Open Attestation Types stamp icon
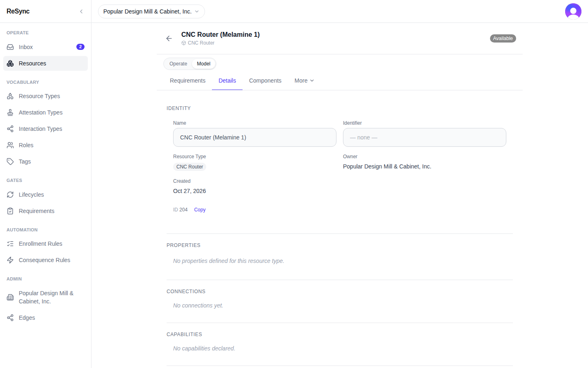The image size is (588, 368). click(x=10, y=112)
